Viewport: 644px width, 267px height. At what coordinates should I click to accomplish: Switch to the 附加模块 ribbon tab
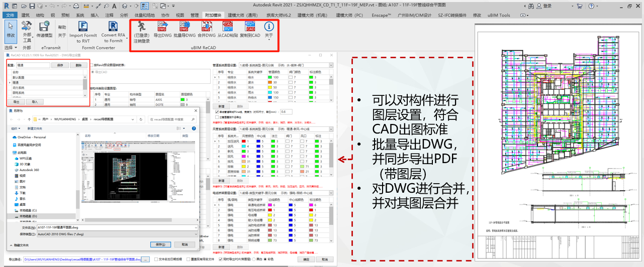[213, 15]
